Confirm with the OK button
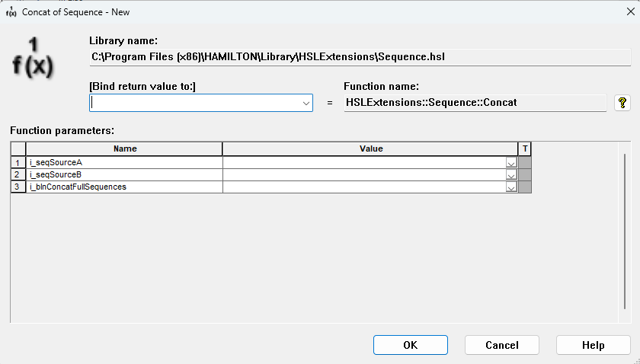 tap(410, 345)
